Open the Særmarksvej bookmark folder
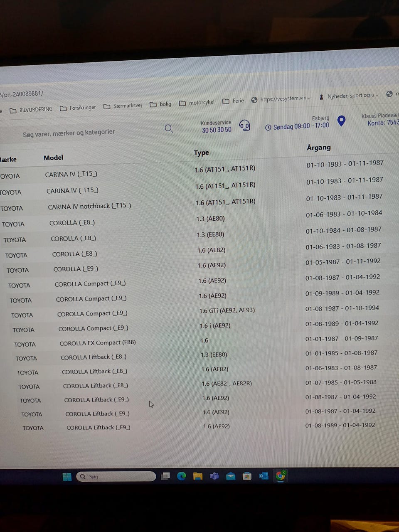Viewport: 399px width, 532px height. (x=123, y=106)
